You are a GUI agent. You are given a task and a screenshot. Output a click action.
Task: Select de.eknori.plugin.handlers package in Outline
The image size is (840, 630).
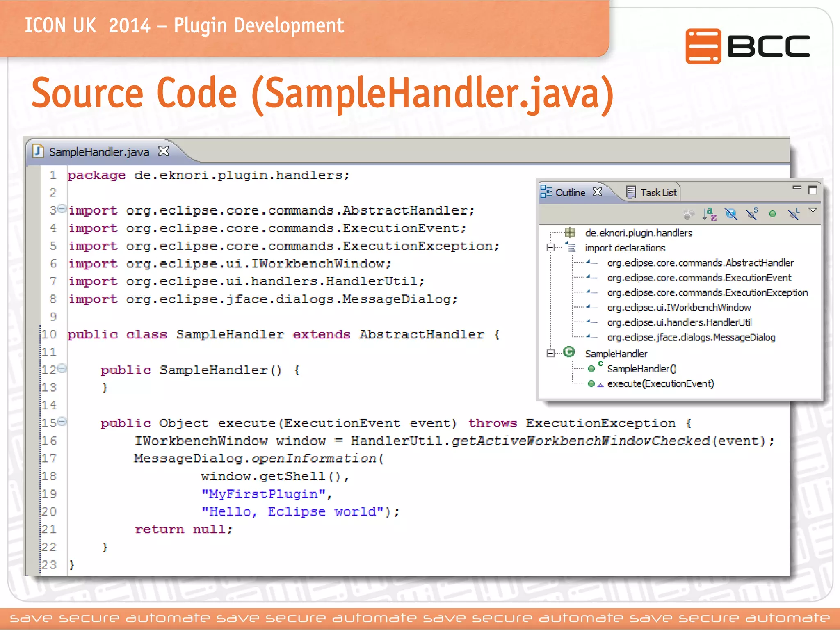[639, 233]
